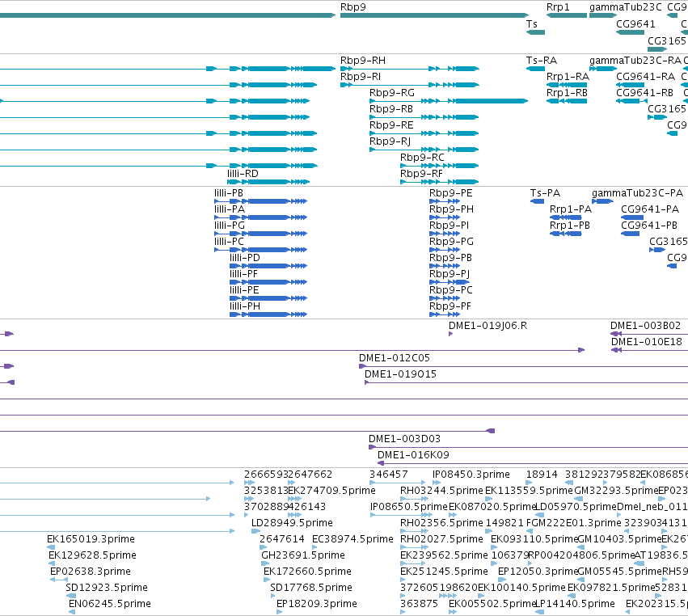Select the SD17768.5prime EST label
The image size is (688, 616).
pos(311,588)
